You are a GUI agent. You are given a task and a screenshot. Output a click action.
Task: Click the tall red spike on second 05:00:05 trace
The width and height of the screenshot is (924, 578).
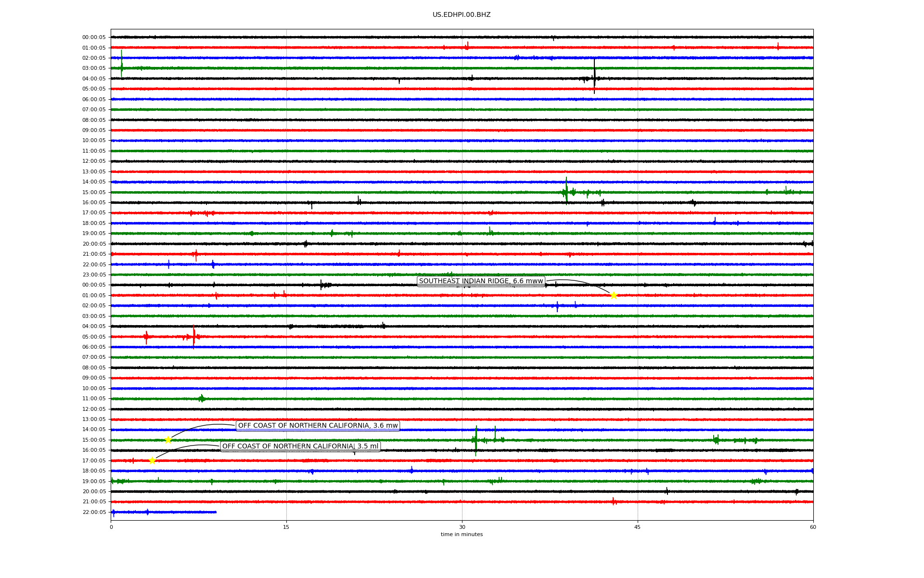194,336
